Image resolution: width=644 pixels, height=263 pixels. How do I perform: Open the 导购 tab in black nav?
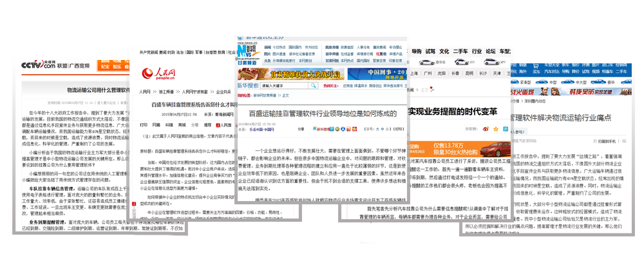tap(416, 52)
